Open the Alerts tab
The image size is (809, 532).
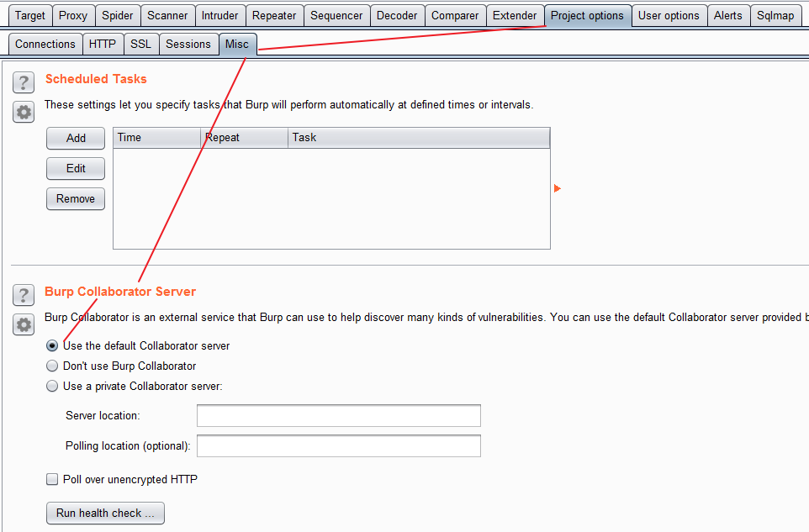tap(728, 15)
